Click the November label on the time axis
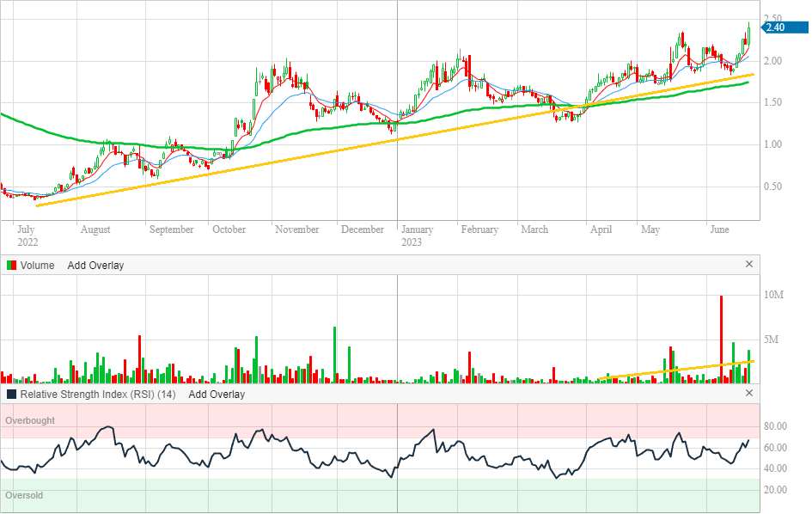This screenshot has height=514, width=812. pos(297,229)
